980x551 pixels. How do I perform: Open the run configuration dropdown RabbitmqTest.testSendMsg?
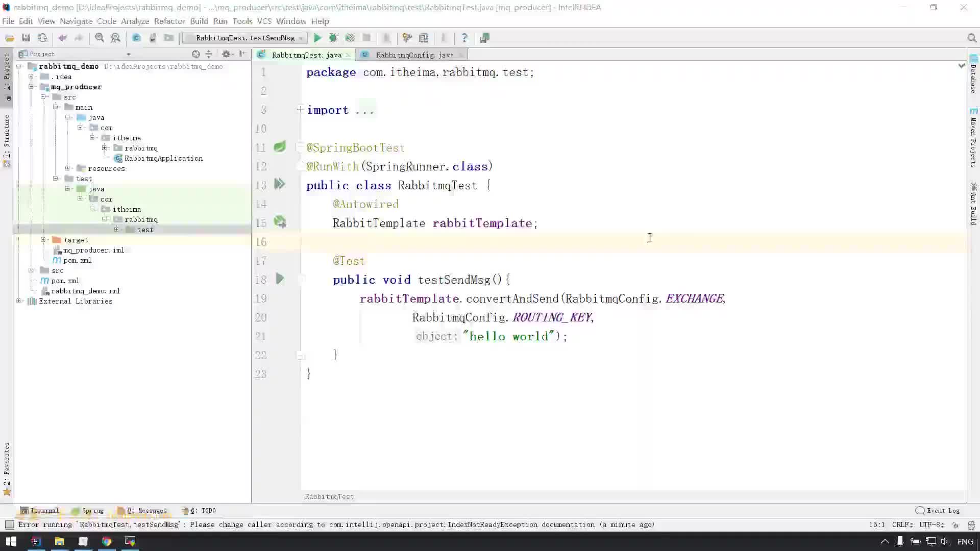pyautogui.click(x=246, y=38)
